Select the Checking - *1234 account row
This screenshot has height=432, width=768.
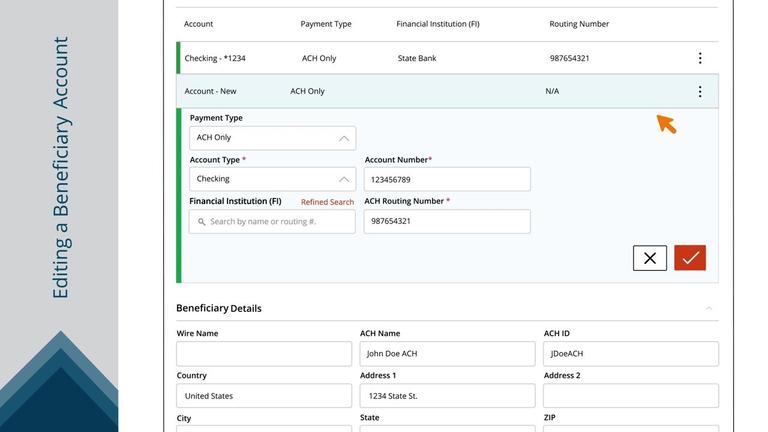point(447,58)
